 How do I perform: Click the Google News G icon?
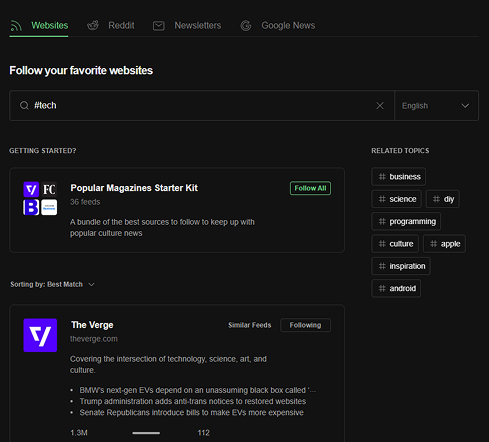[x=246, y=26]
